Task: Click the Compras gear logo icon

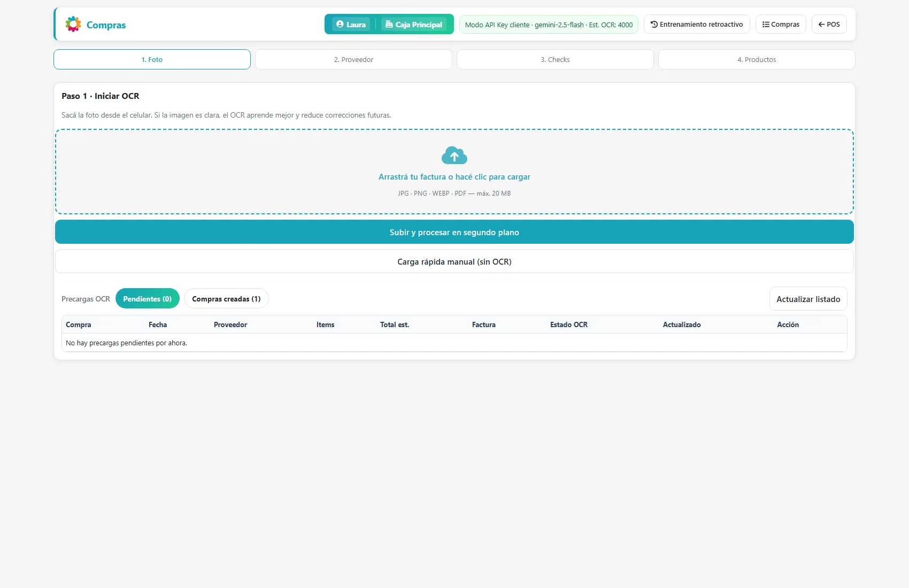Action: 73,24
